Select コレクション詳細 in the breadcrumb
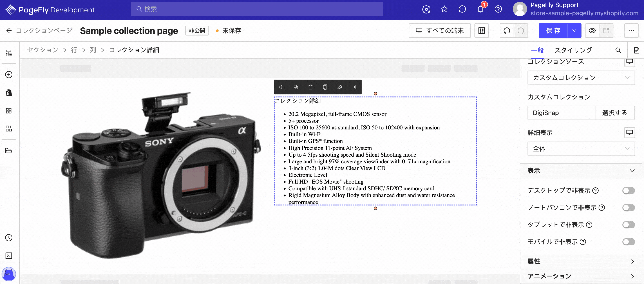644x284 pixels. 134,50
